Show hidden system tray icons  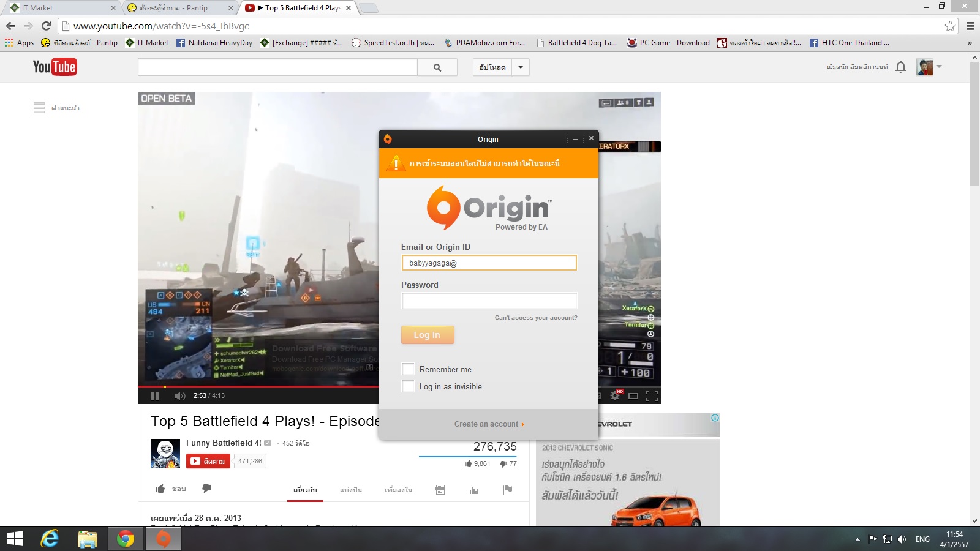858,539
